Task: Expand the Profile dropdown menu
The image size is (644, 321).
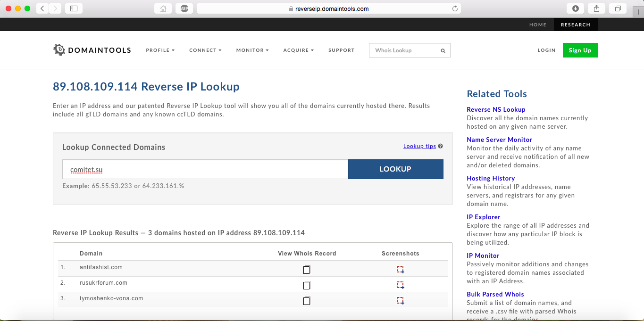Action: 160,50
